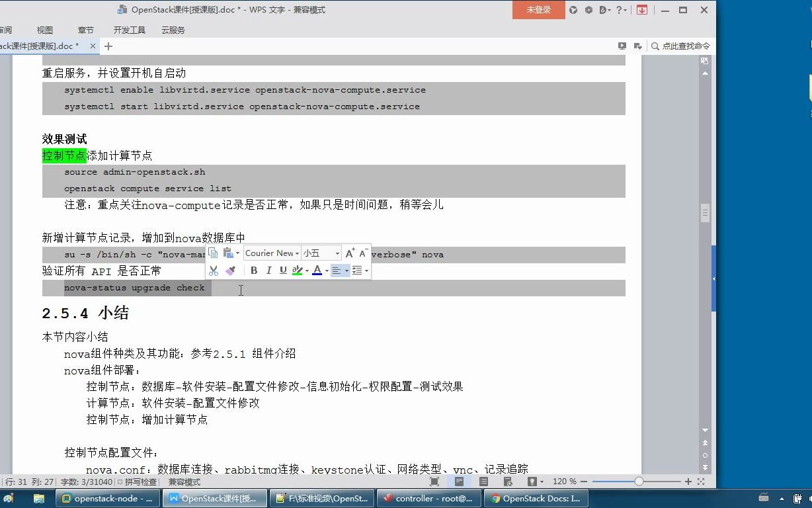Click the Cut scissors icon
Viewport: 812px width, 508px height.
click(213, 270)
